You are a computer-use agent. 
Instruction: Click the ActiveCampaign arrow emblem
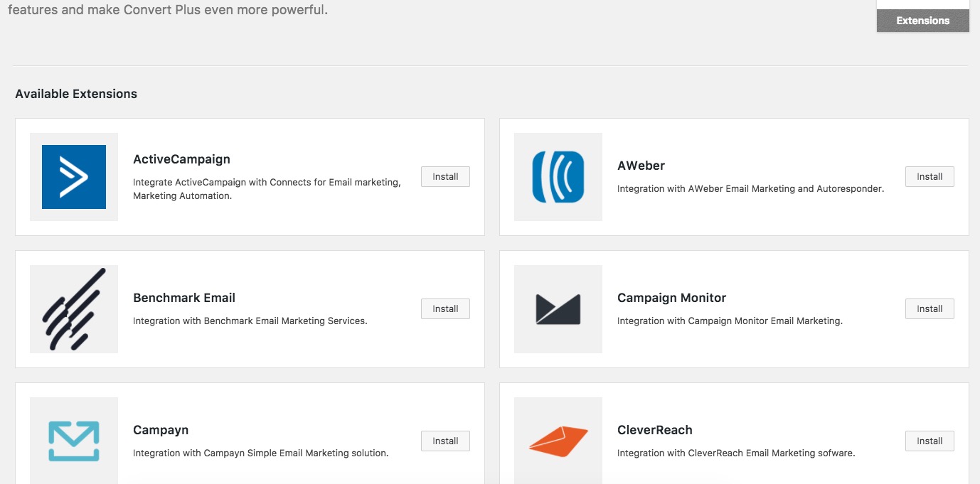click(73, 176)
